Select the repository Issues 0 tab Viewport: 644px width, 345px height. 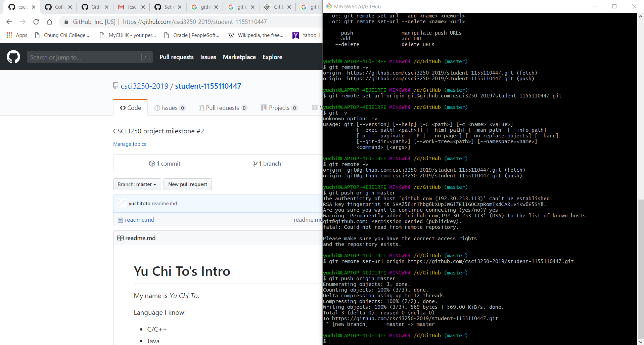[170, 108]
